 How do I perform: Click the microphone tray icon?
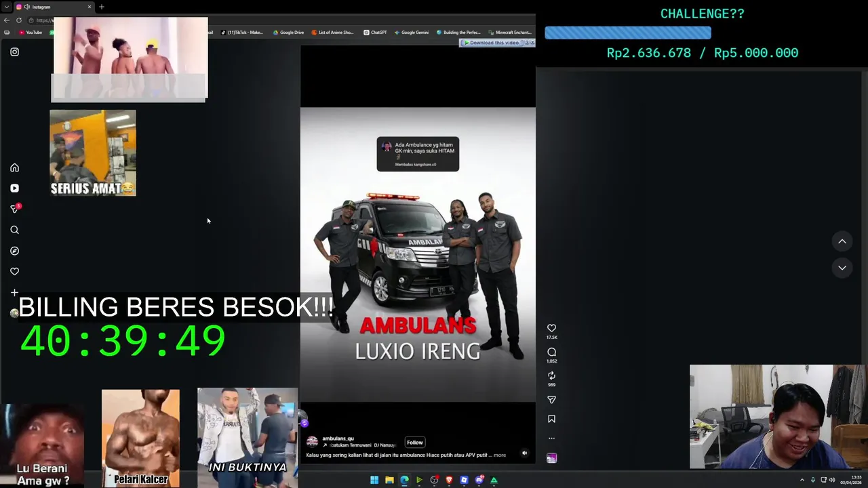click(813, 480)
